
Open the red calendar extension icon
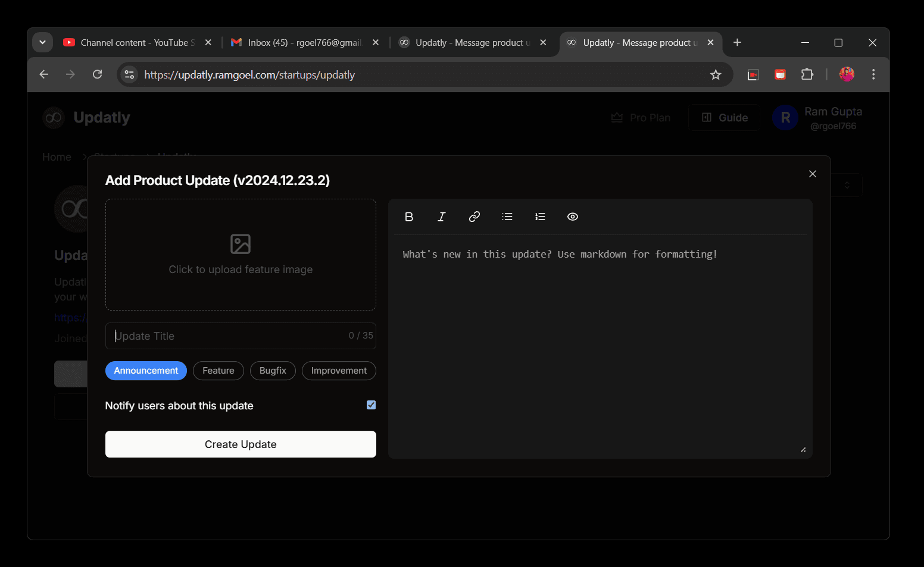point(780,74)
